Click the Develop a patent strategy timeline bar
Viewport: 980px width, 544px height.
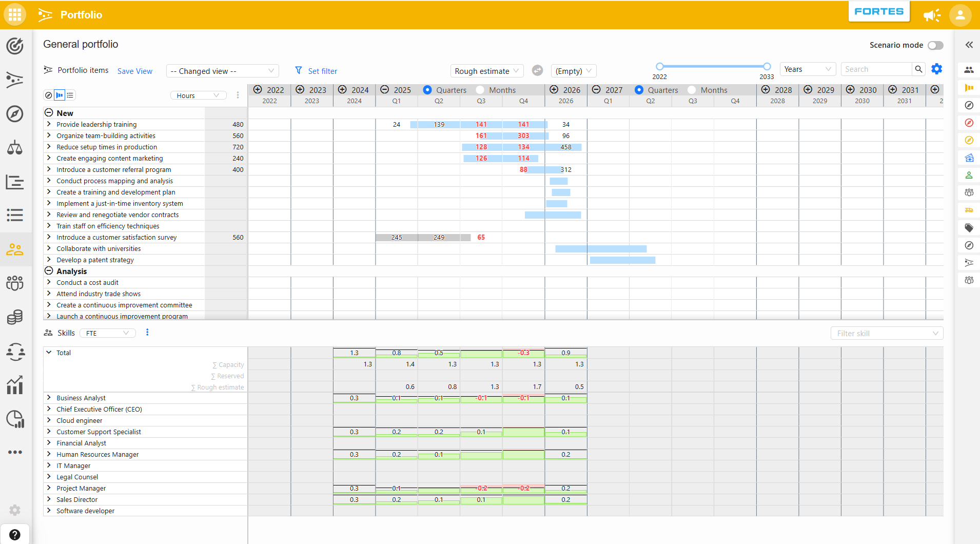tap(622, 260)
